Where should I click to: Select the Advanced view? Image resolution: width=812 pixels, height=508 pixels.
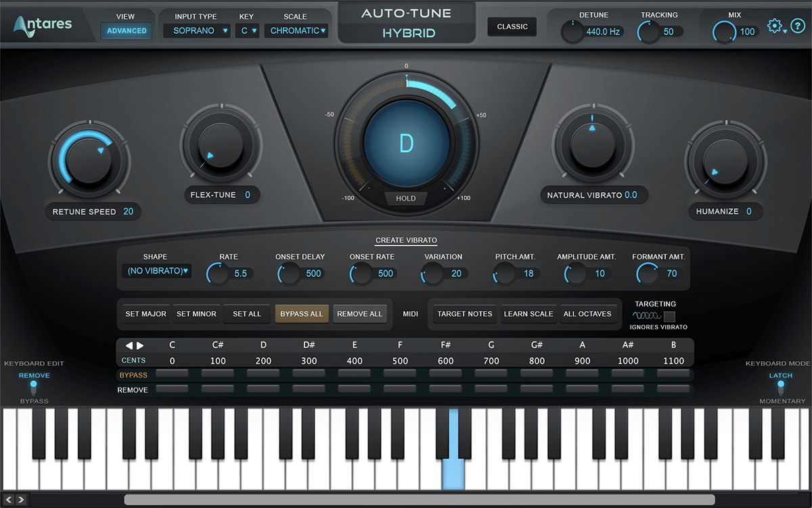tap(126, 30)
